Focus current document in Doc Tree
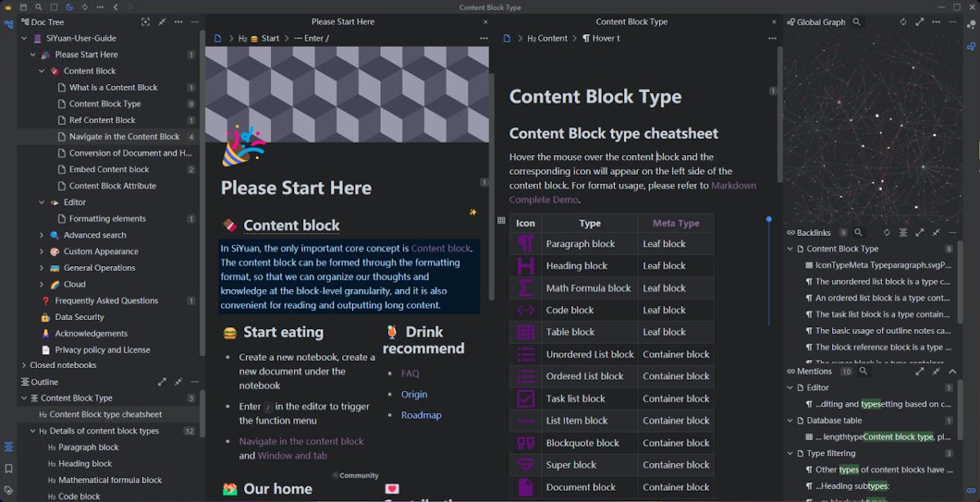This screenshot has width=980, height=502. click(145, 22)
